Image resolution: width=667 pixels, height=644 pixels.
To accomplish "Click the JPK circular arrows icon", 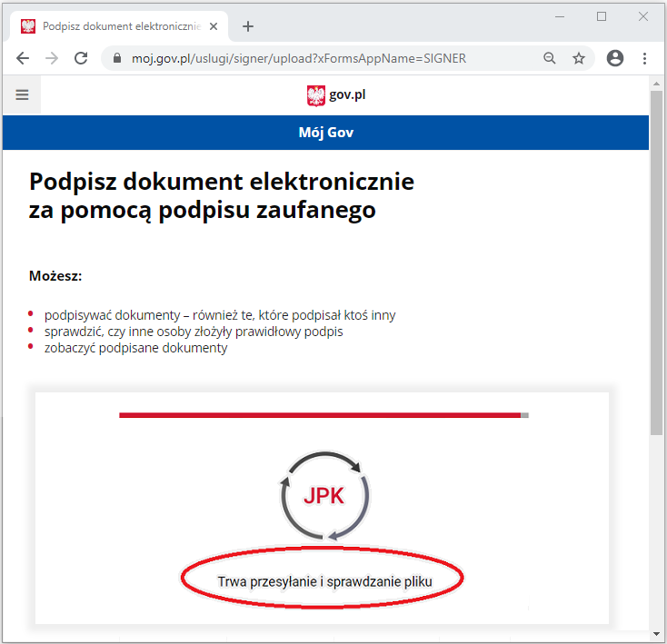I will tap(324, 496).
